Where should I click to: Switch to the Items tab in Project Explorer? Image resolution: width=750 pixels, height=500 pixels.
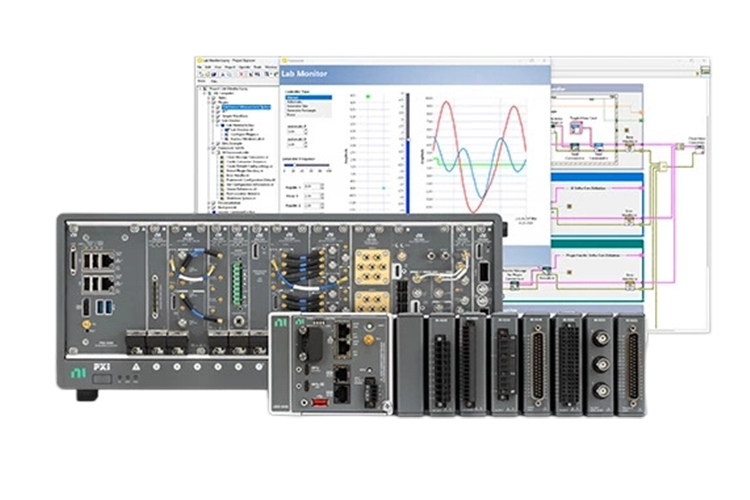pos(201,81)
